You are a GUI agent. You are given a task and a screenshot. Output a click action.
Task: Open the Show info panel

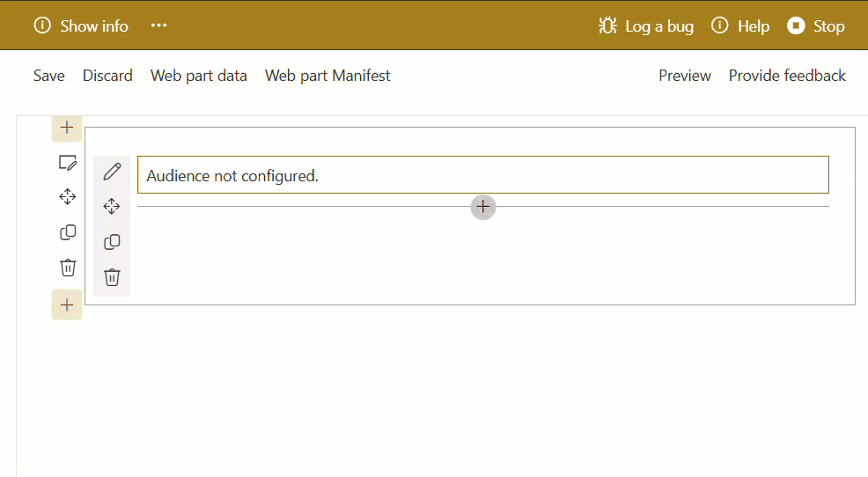coord(81,26)
